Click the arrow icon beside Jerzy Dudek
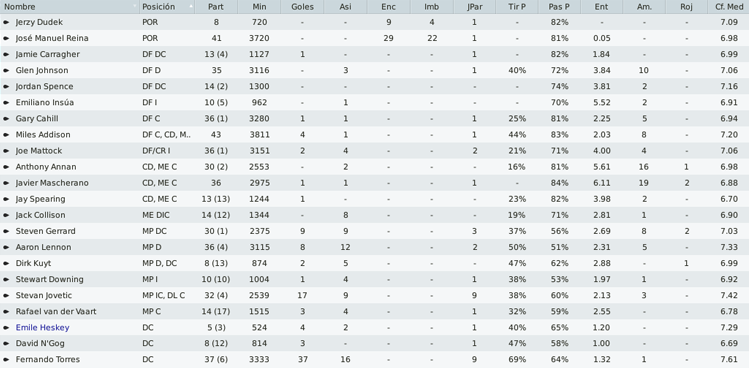 (6, 22)
